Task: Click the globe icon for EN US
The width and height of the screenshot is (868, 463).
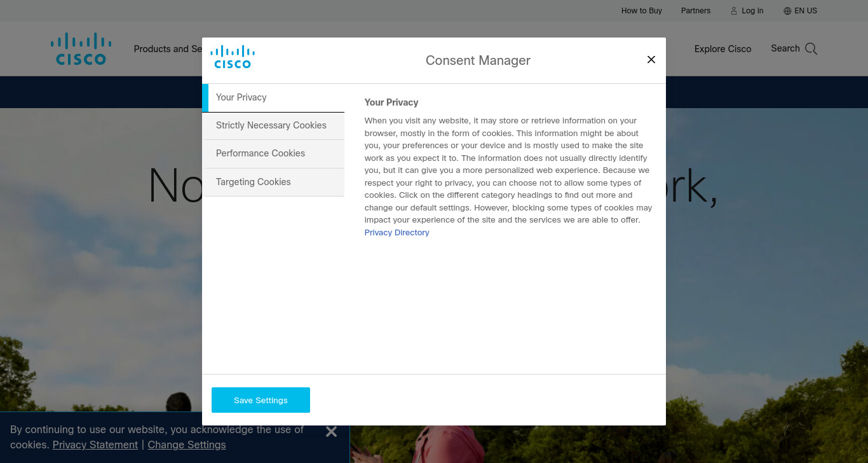Action: [787, 11]
